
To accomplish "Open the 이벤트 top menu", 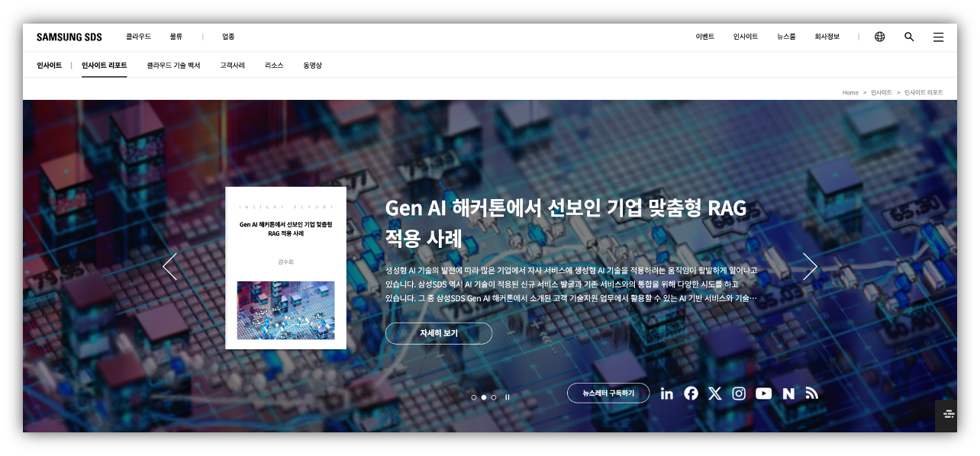I will coord(704,37).
